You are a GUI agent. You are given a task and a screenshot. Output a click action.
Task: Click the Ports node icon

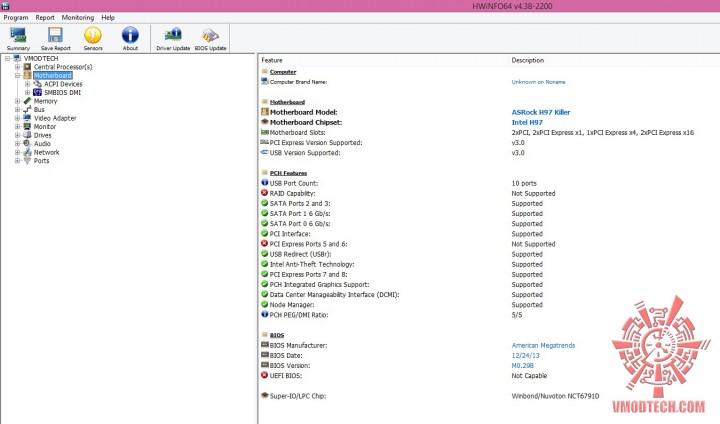click(x=28, y=160)
